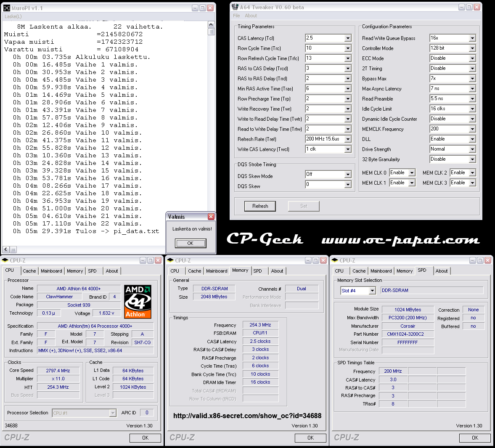Select the Memory tab in first CPU-Z
Viewport: 495px width, 448px height.
point(75,271)
